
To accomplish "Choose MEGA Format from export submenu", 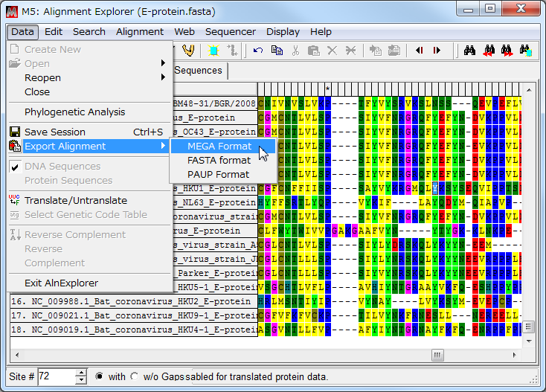I will [219, 147].
